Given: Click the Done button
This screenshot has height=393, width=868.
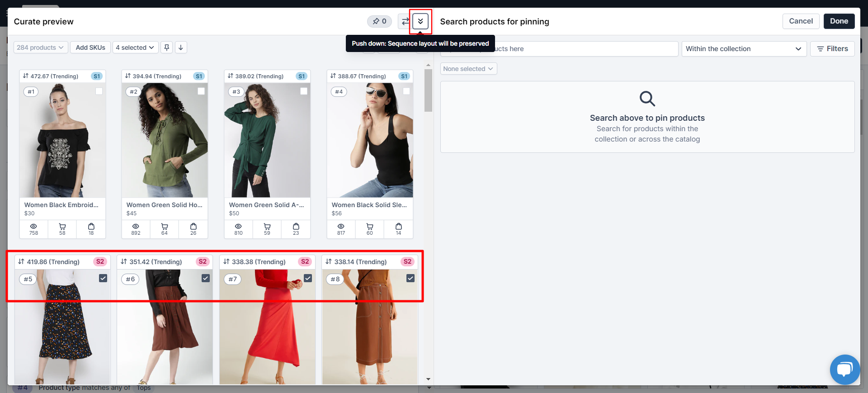Looking at the screenshot, I should pyautogui.click(x=839, y=21).
